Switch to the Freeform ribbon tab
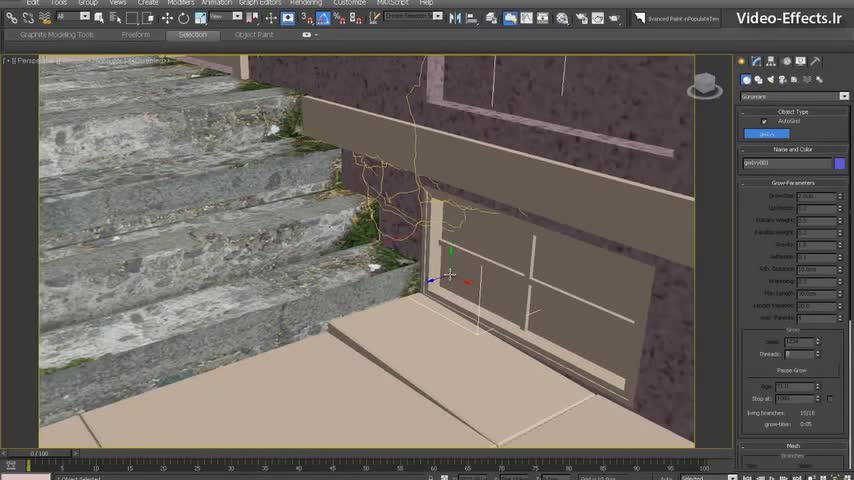This screenshot has height=480, width=854. point(136,35)
